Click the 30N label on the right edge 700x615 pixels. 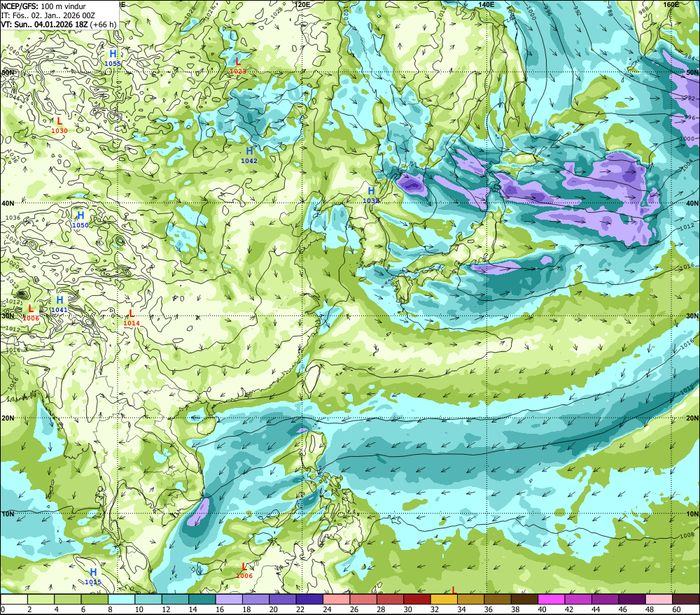point(692,316)
